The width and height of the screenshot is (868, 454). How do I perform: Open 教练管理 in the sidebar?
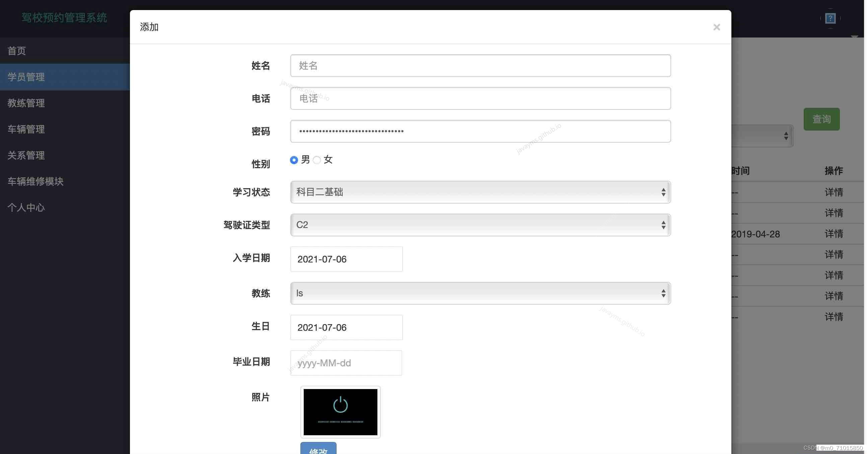coord(26,103)
